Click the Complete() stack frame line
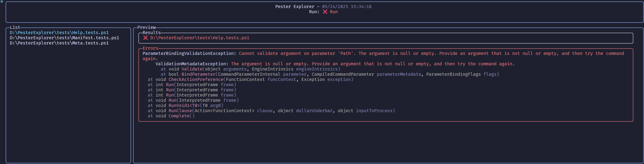 tap(171, 116)
